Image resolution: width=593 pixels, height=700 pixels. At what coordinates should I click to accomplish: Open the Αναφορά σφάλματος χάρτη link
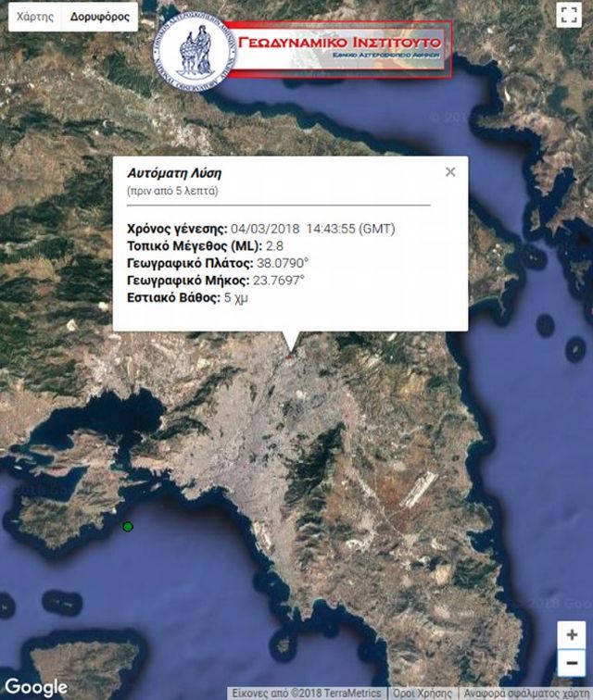click(x=527, y=693)
